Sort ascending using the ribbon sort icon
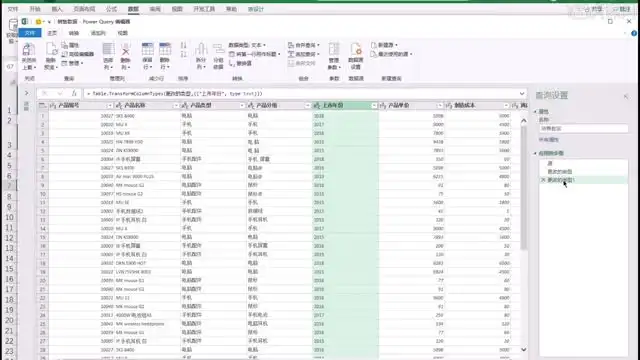 (x=183, y=46)
